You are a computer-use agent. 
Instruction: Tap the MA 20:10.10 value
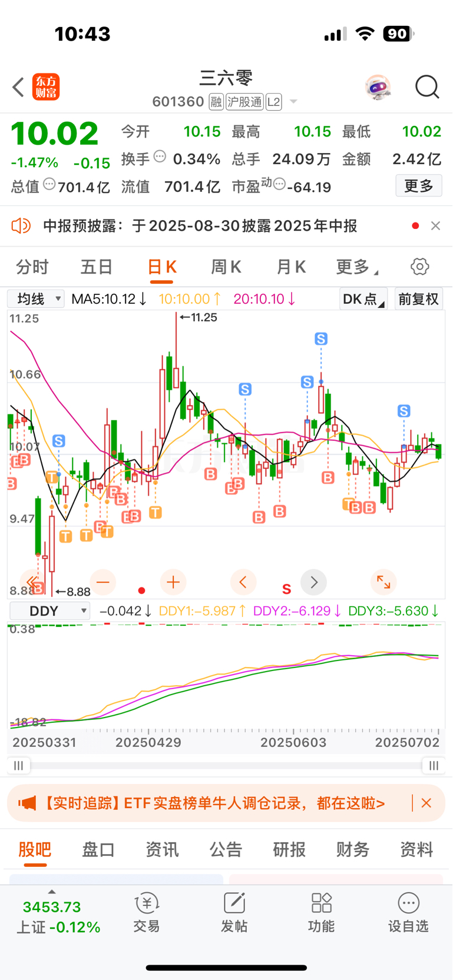[x=264, y=299]
